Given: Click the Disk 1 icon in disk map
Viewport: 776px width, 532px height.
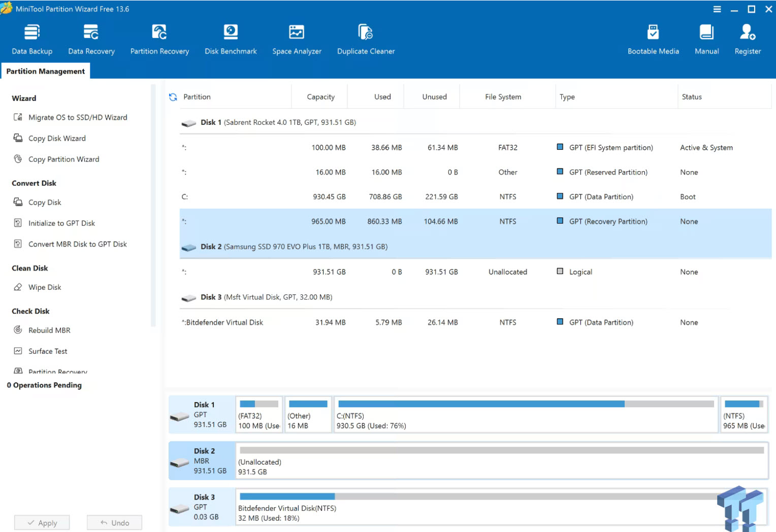Looking at the screenshot, I should click(x=179, y=416).
